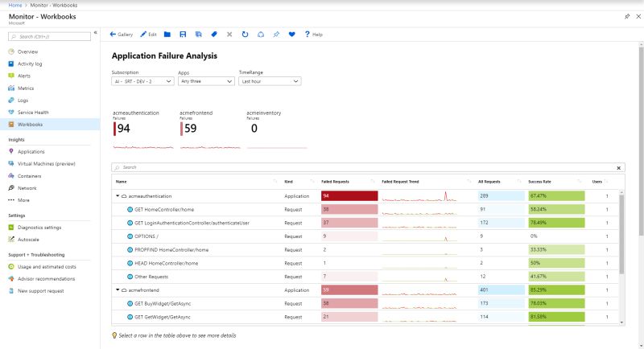Collapse the acmefrontend tree row
Image resolution: width=644 pixels, height=349 pixels.
click(x=118, y=290)
